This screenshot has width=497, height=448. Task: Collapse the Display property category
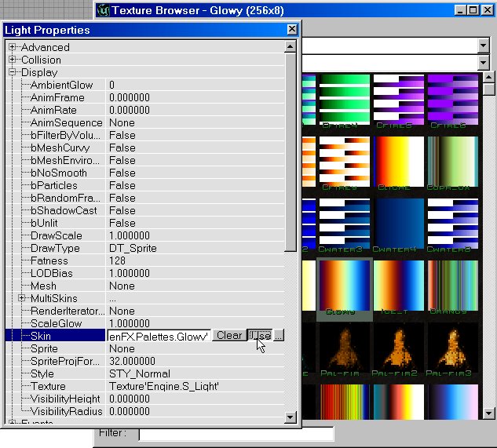[x=13, y=73]
